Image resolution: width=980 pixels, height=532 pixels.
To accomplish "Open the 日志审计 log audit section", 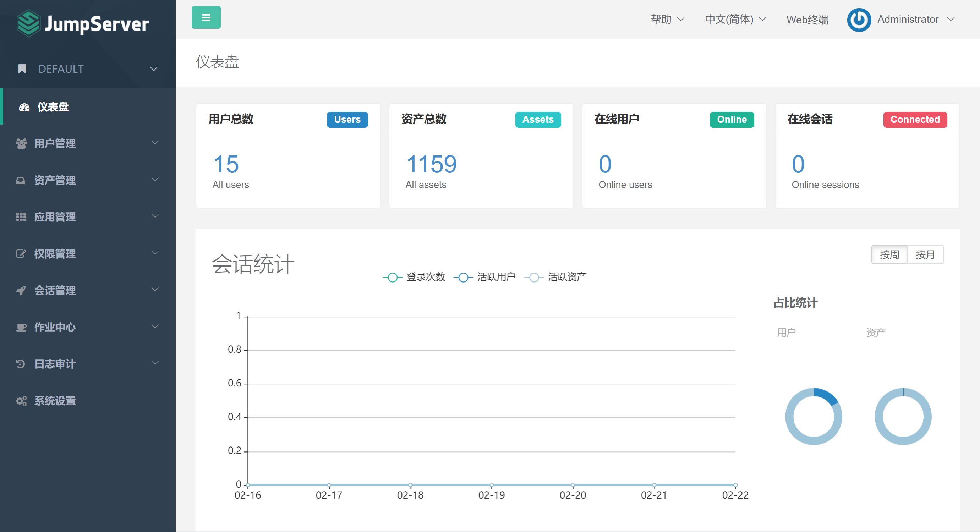I will click(x=54, y=363).
